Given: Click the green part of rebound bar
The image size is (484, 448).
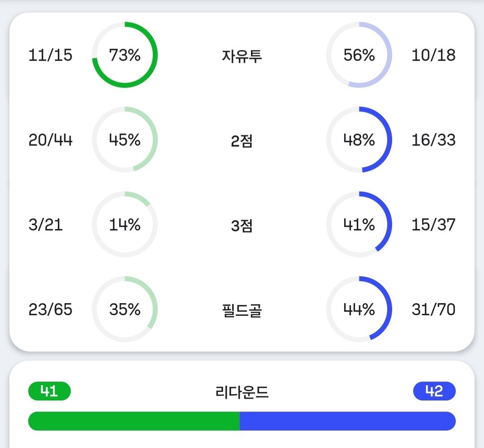Looking at the screenshot, I should (x=134, y=421).
